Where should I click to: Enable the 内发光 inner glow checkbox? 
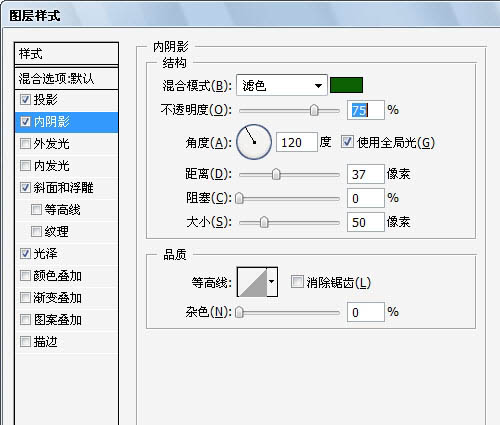click(x=25, y=166)
